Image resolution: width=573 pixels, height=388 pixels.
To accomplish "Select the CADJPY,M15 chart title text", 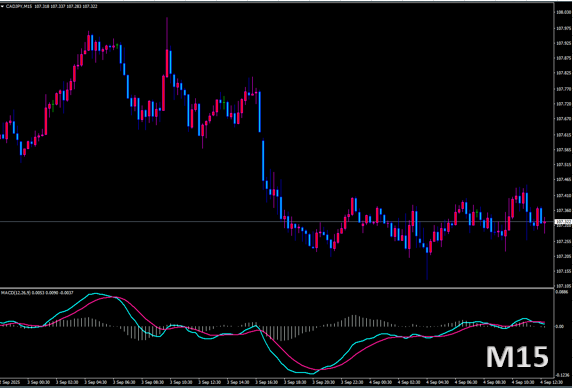I will coord(19,6).
